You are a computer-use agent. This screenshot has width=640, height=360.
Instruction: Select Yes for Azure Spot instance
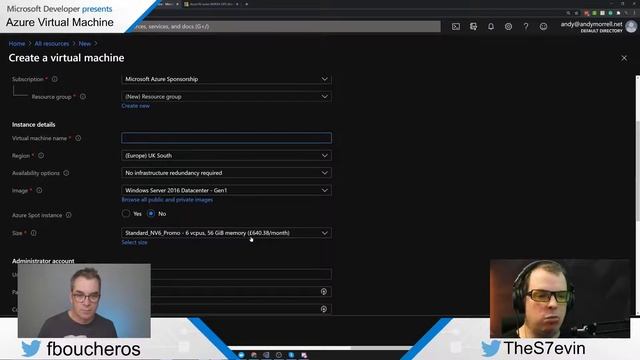(126, 213)
